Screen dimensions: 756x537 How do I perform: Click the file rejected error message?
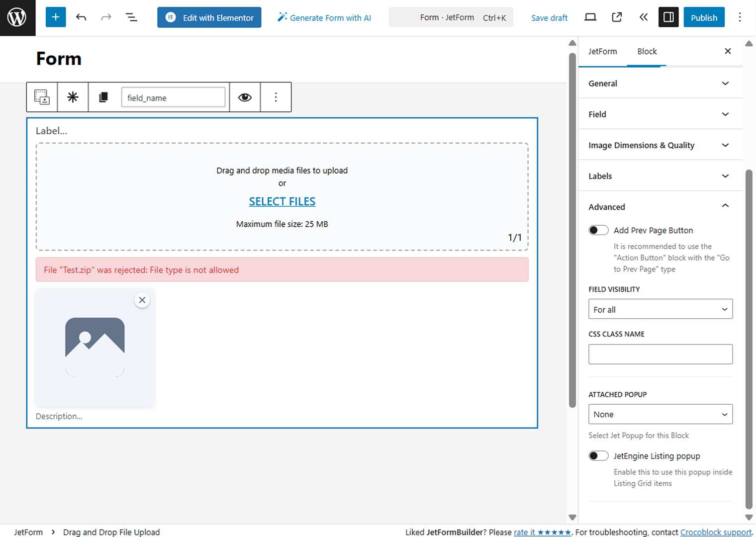[282, 269]
